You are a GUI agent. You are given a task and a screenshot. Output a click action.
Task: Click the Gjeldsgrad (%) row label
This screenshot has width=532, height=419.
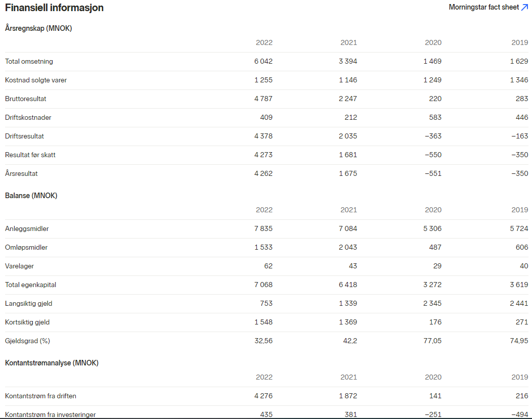27,341
